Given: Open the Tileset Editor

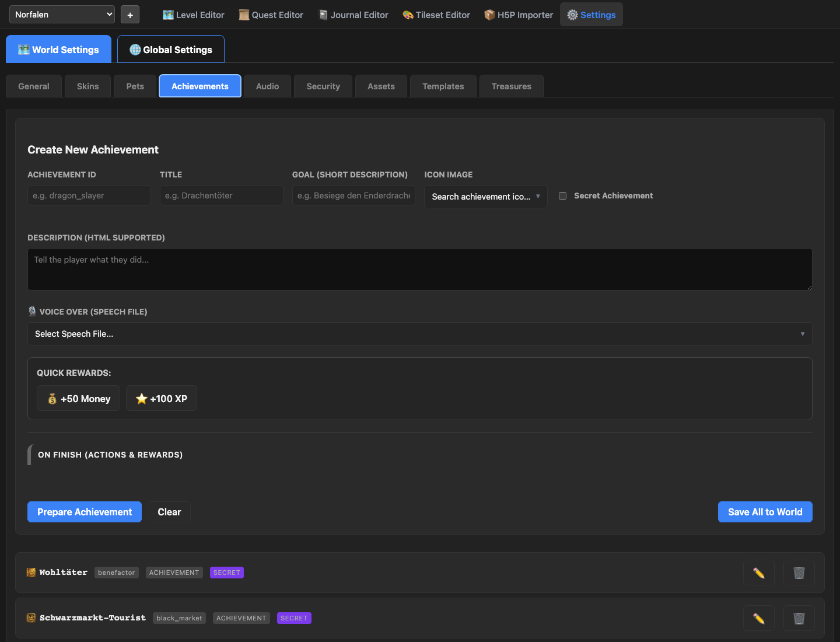Looking at the screenshot, I should click(436, 15).
